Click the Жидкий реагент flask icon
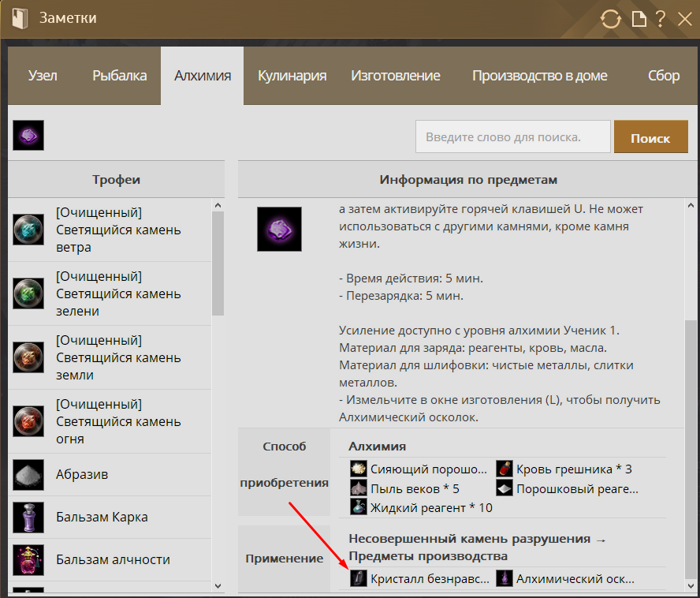Viewport: 700px width, 598px height. click(358, 507)
